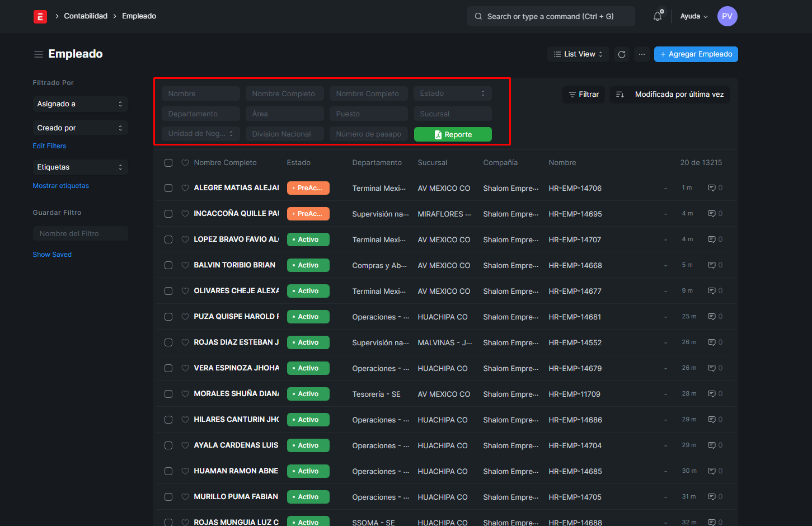Tick checkbox for BALVIN TORIBIO BRIAN row

[168, 265]
